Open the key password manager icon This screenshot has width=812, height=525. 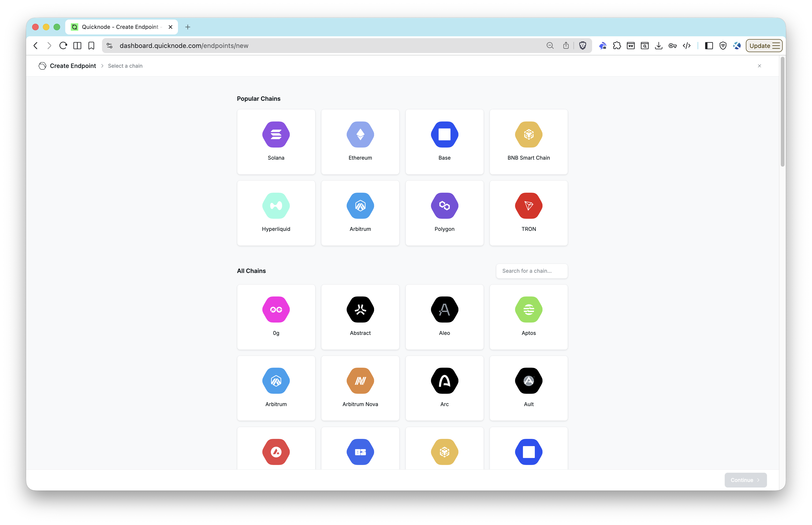(x=673, y=46)
